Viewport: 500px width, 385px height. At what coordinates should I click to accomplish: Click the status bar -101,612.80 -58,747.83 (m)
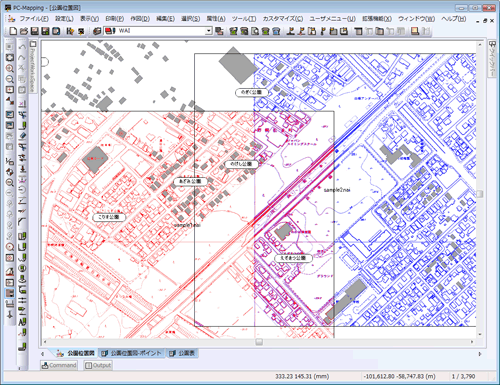click(x=399, y=376)
